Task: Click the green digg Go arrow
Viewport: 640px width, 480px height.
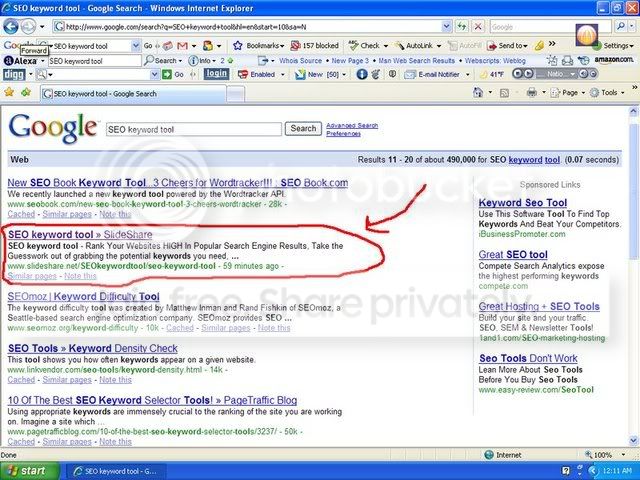Action: tap(167, 75)
